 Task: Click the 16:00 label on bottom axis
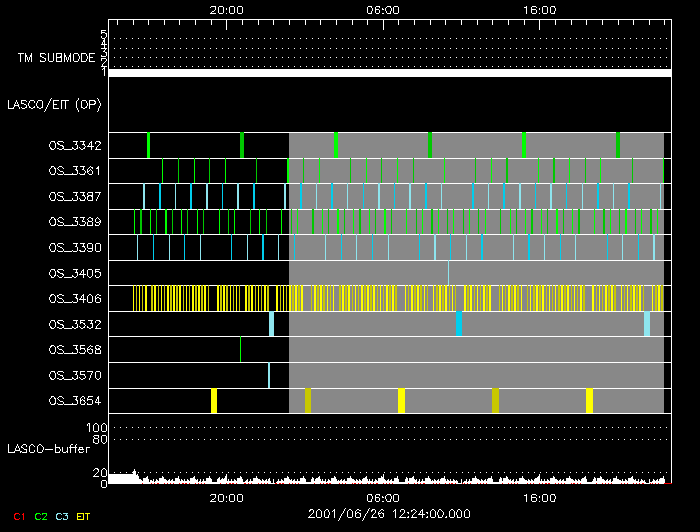[540, 498]
